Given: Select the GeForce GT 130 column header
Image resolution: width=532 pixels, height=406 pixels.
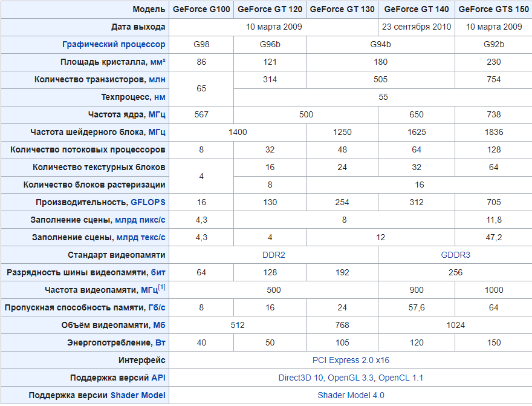Looking at the screenshot, I should tap(342, 10).
